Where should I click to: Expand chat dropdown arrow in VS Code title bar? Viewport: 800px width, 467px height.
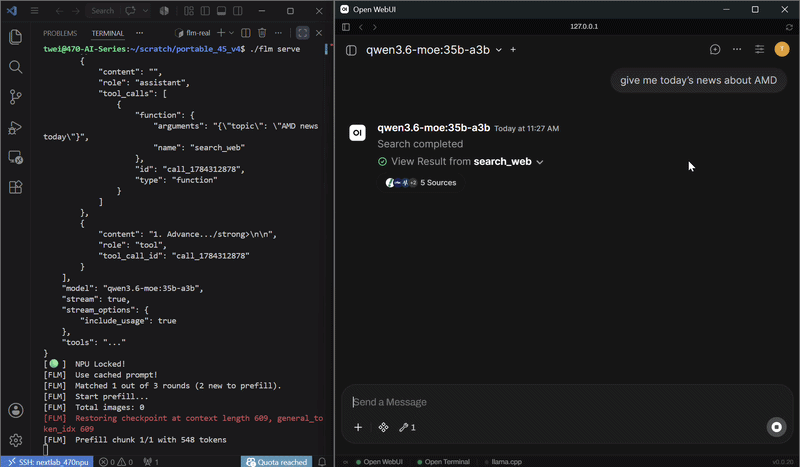[x=145, y=11]
